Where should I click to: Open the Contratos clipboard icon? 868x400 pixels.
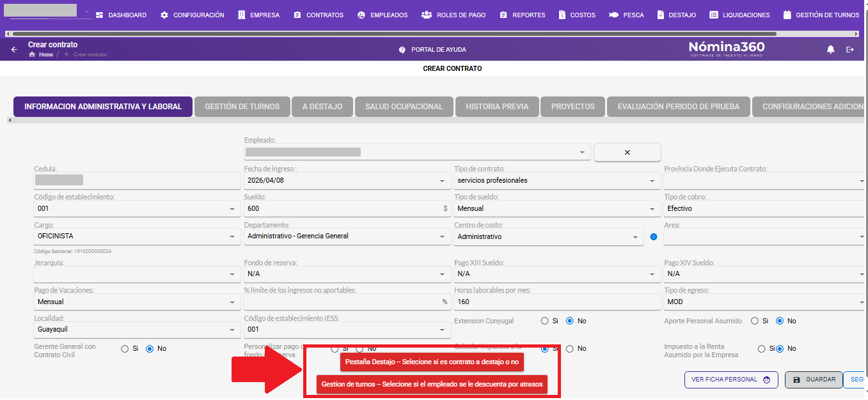[x=297, y=15]
